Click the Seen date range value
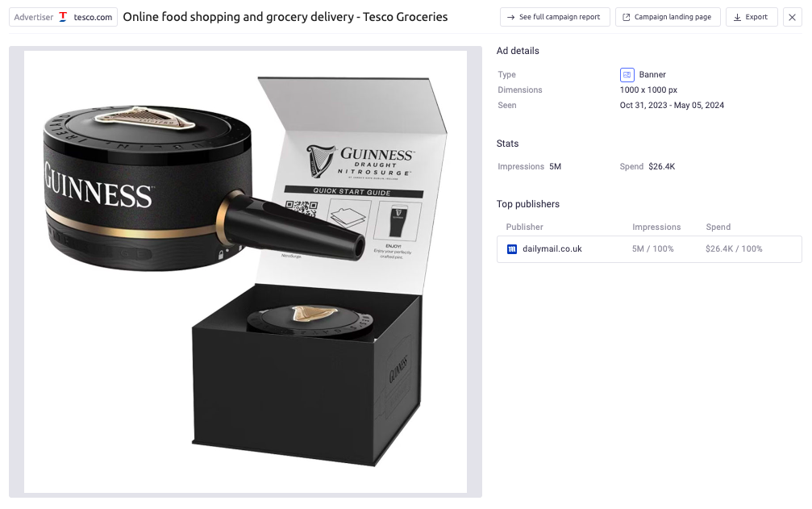This screenshot has width=812, height=509. pos(672,106)
